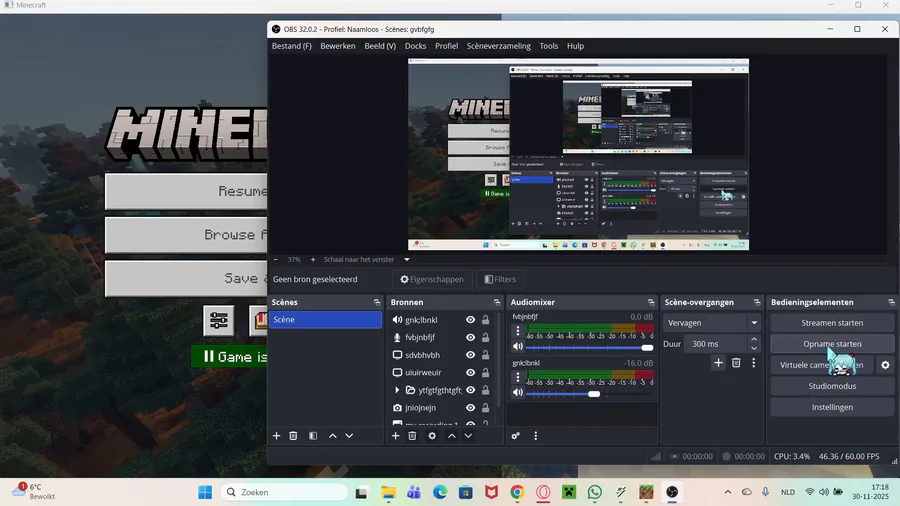
Task: Click Streamen starten button
Action: [832, 323]
